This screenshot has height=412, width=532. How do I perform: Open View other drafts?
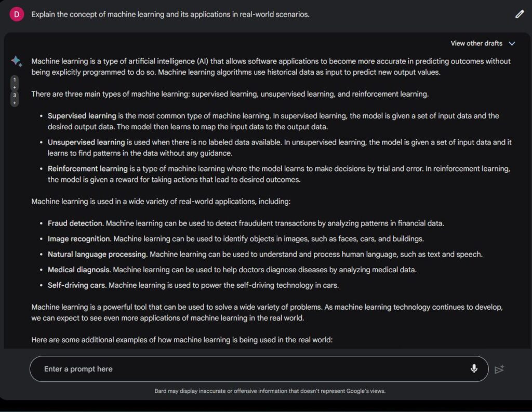click(x=476, y=44)
